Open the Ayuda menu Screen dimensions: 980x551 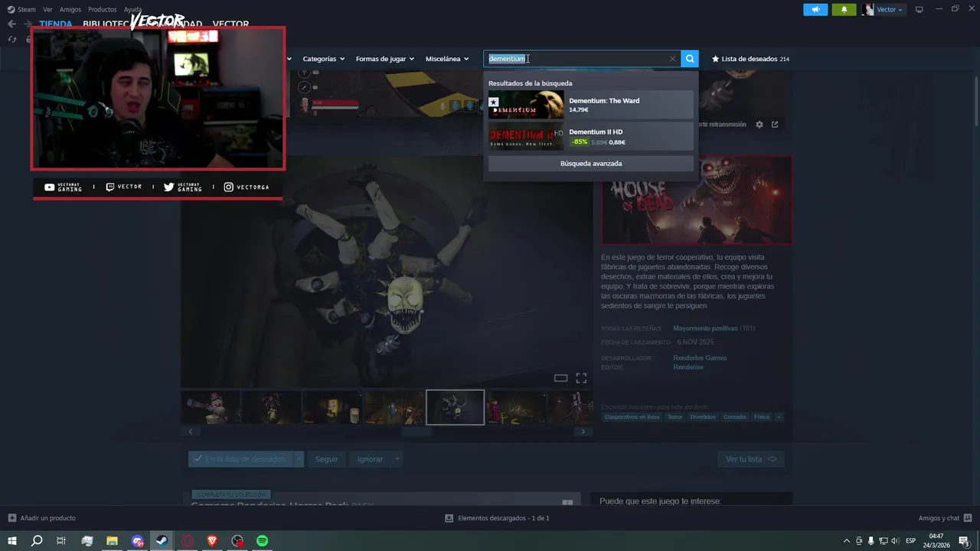tap(132, 10)
